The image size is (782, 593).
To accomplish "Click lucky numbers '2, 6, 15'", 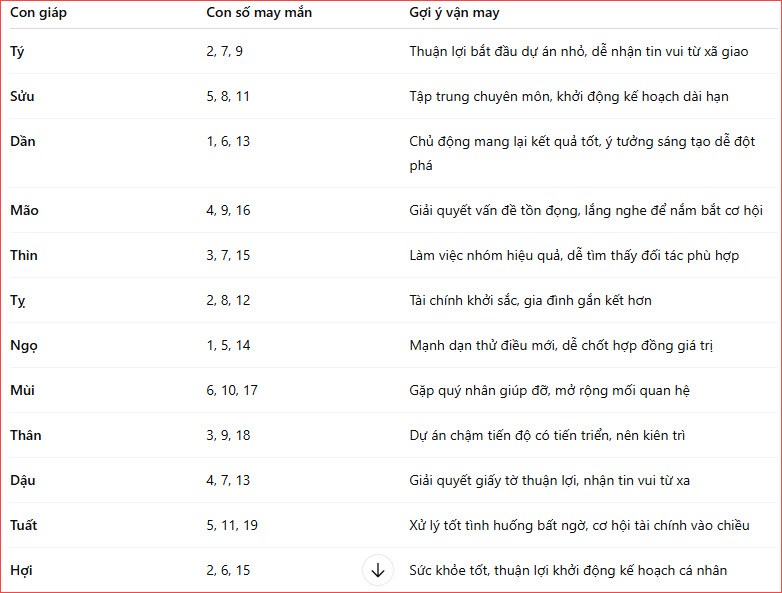I will (x=228, y=570).
